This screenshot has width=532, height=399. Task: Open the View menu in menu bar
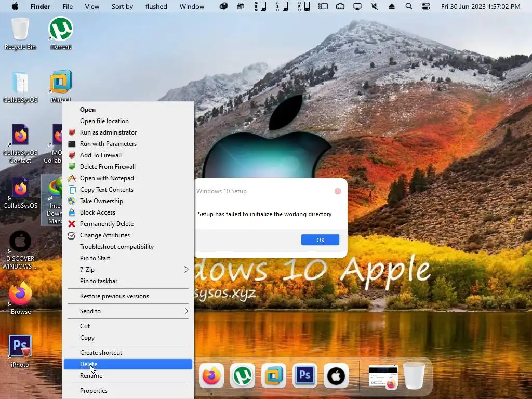pyautogui.click(x=92, y=6)
